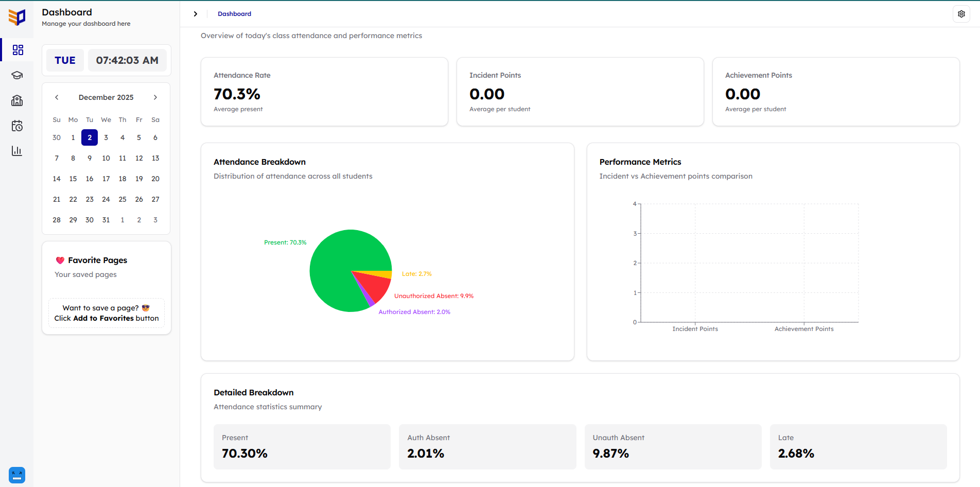Go to previous month in calendar

pyautogui.click(x=57, y=97)
